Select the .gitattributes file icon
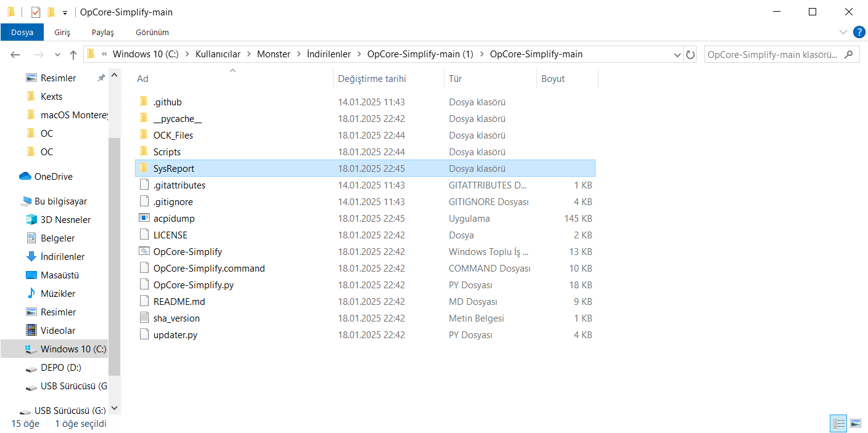The height and width of the screenshot is (433, 868). [144, 185]
